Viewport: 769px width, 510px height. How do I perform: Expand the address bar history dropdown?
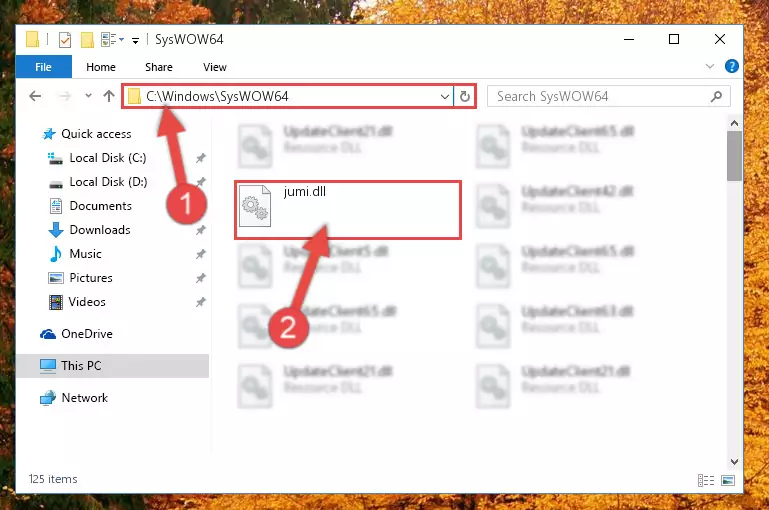445,97
